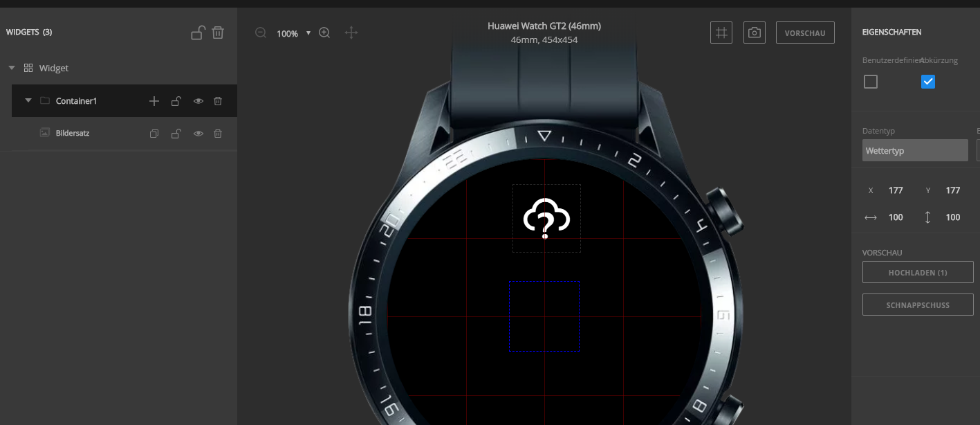Duplicate the Bildersatz layer

click(x=154, y=134)
